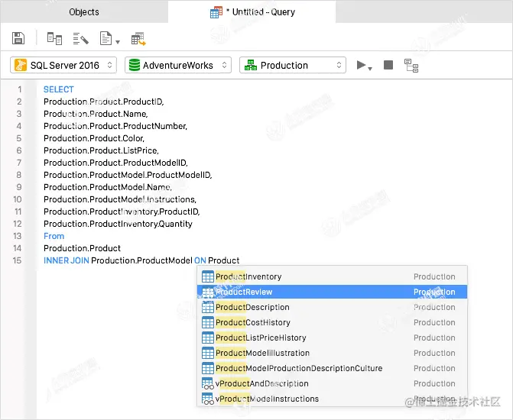Open the Code Snippet dropdown arrow

[118, 42]
